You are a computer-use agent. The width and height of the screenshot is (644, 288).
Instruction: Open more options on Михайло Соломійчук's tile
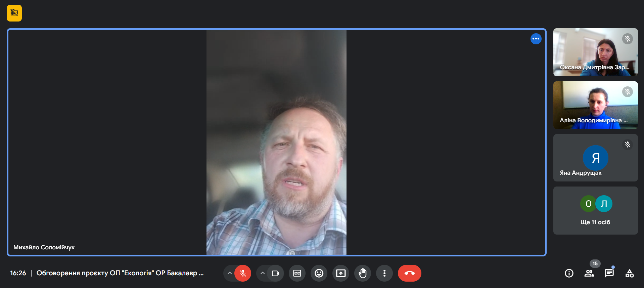[x=536, y=39]
